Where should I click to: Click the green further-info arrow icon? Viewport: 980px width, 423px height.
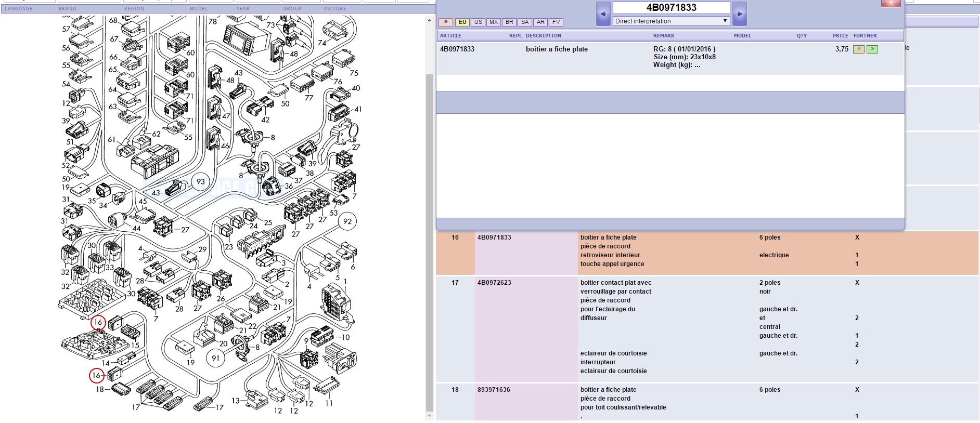872,49
